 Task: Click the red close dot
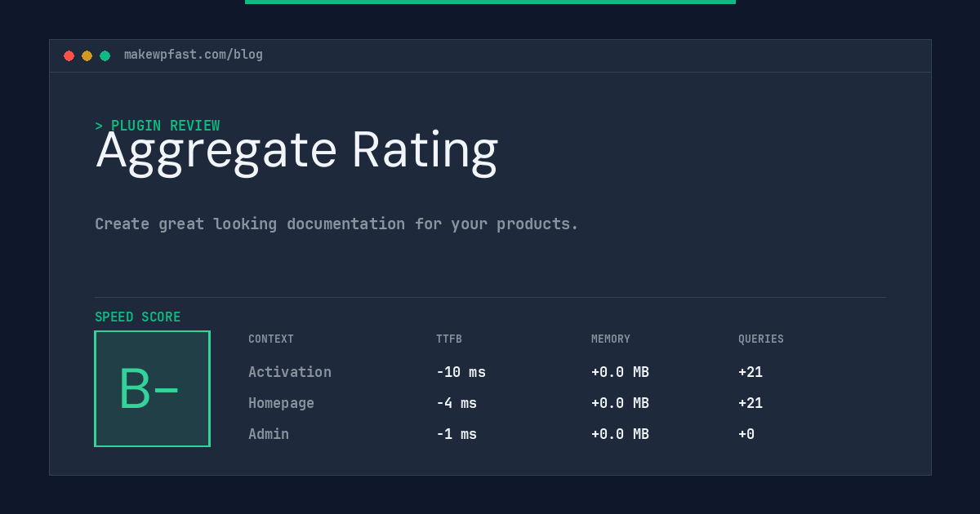coord(69,55)
